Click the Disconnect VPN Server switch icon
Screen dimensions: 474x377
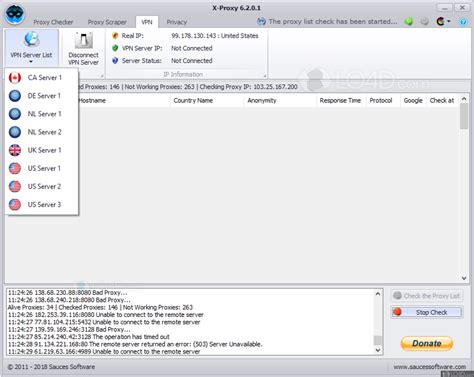pyautogui.click(x=83, y=40)
